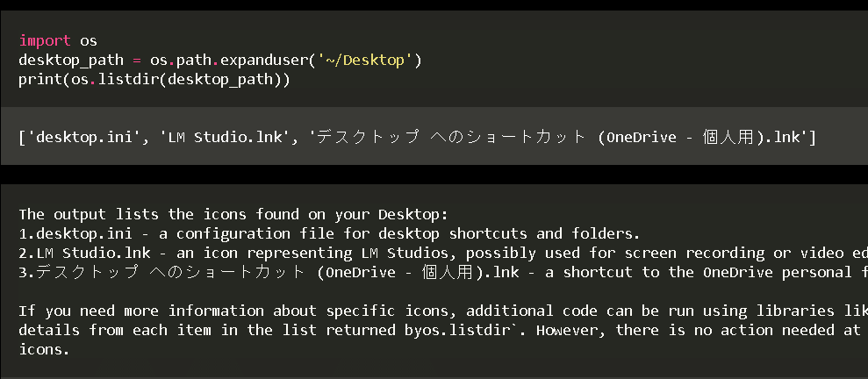Click the desktop_path variable assignment line
This screenshot has width=868, height=379.
pos(220,61)
